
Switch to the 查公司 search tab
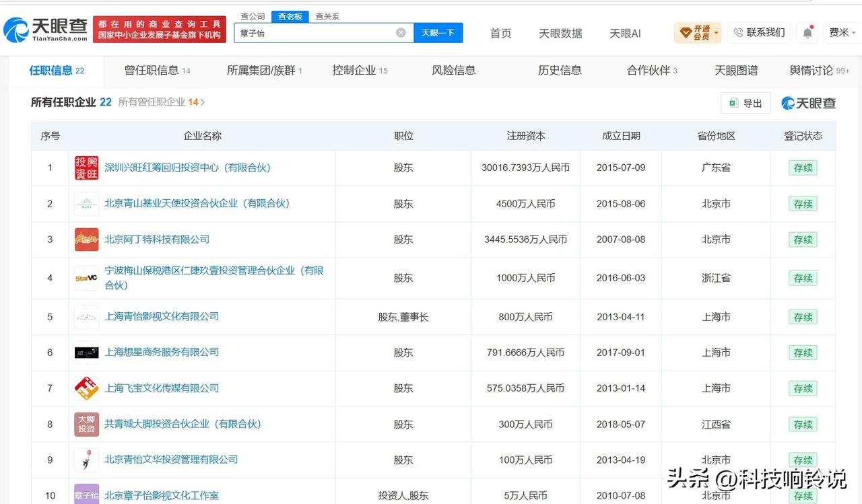(x=253, y=16)
